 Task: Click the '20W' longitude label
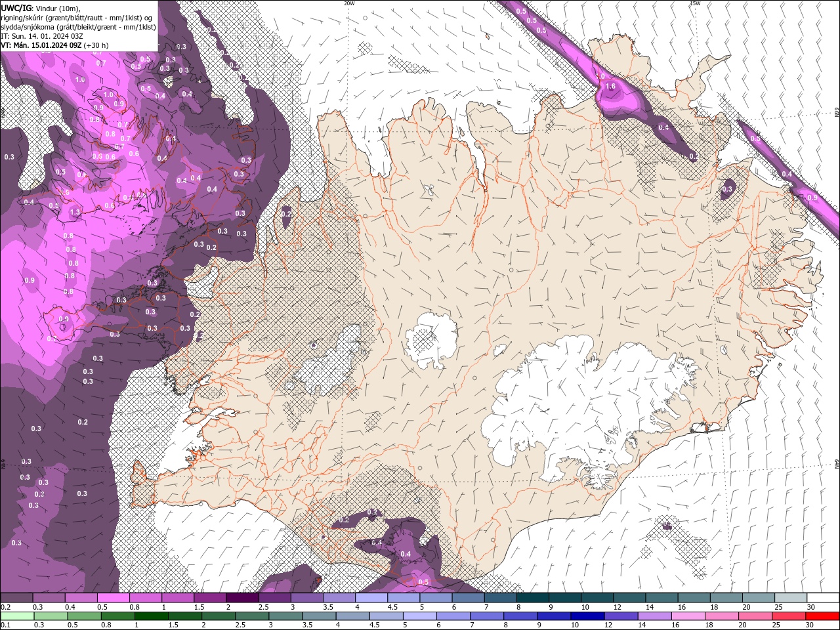(349, 3)
